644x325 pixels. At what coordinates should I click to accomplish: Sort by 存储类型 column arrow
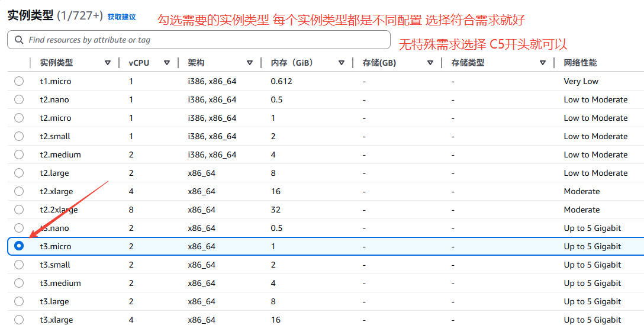(x=543, y=63)
